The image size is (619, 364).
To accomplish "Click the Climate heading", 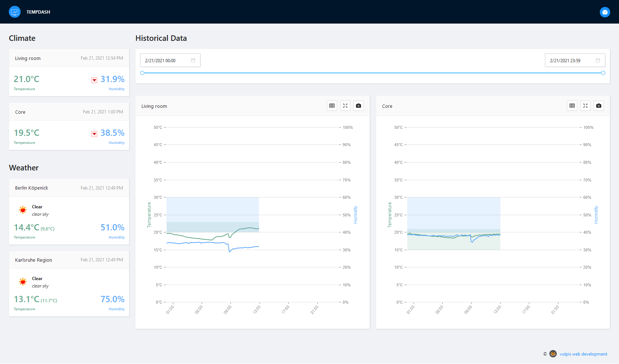I will 22,38.
